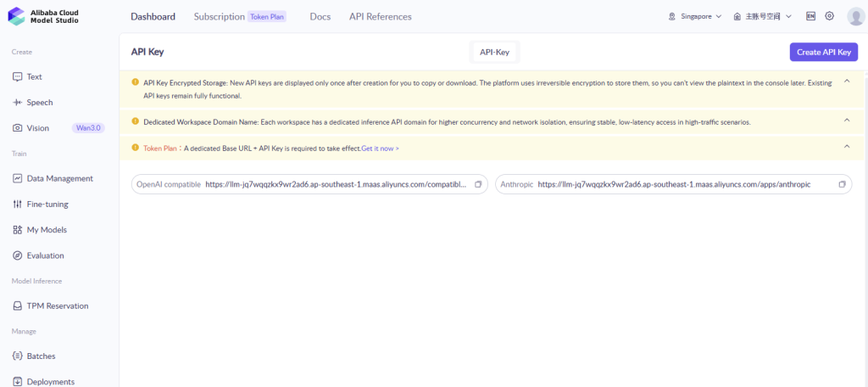Open the Singapore region dropdown
868x387 pixels.
695,17
